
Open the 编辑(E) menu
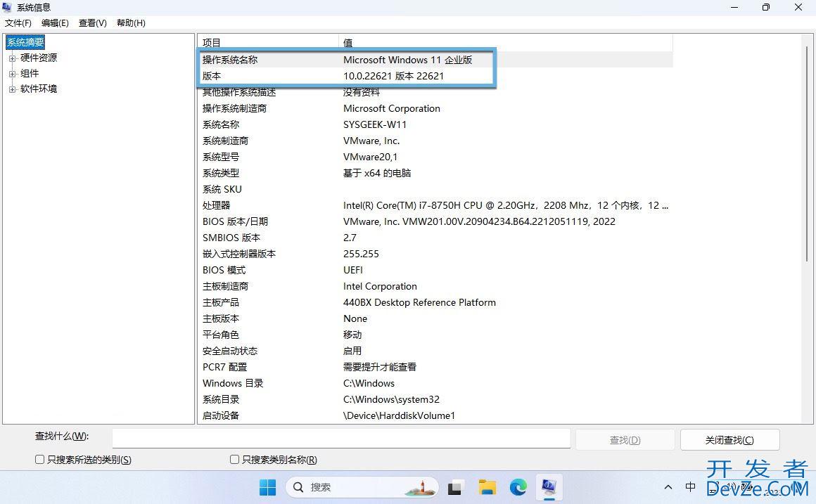[55, 23]
